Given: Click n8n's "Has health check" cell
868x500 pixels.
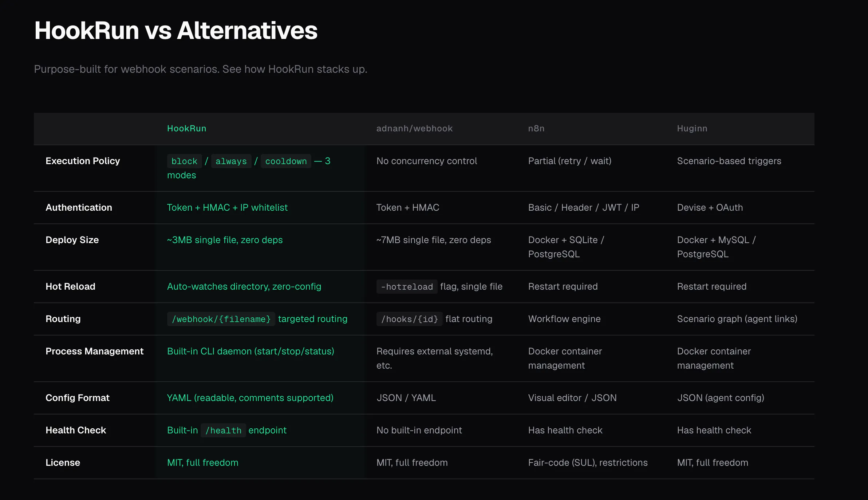Looking at the screenshot, I should [565, 430].
